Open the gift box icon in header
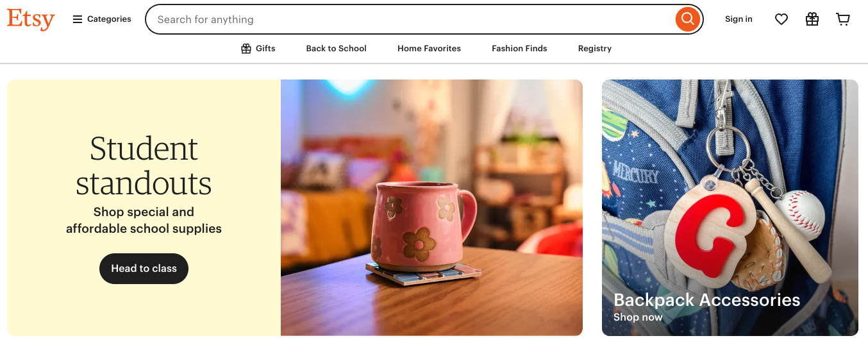868x345 pixels. [812, 19]
